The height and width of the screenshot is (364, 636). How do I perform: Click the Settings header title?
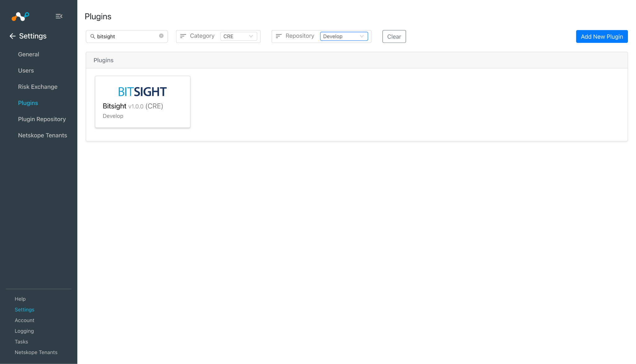pyautogui.click(x=33, y=36)
